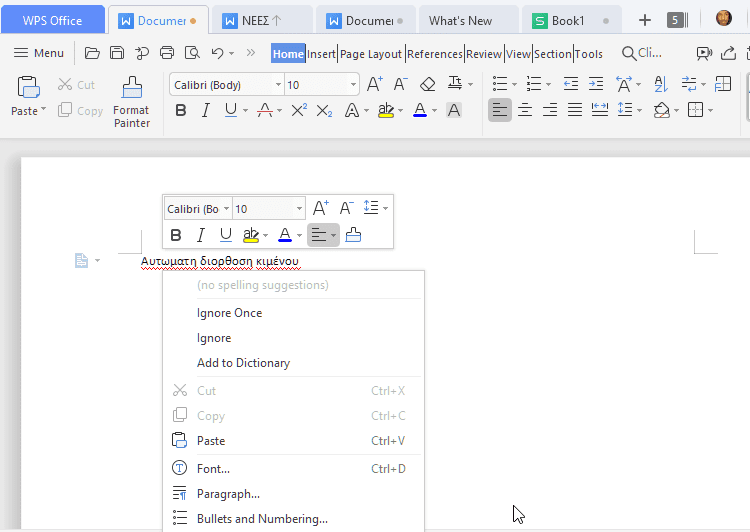Open mini toolbar font size dropdown
The image size is (750, 532).
(x=299, y=209)
